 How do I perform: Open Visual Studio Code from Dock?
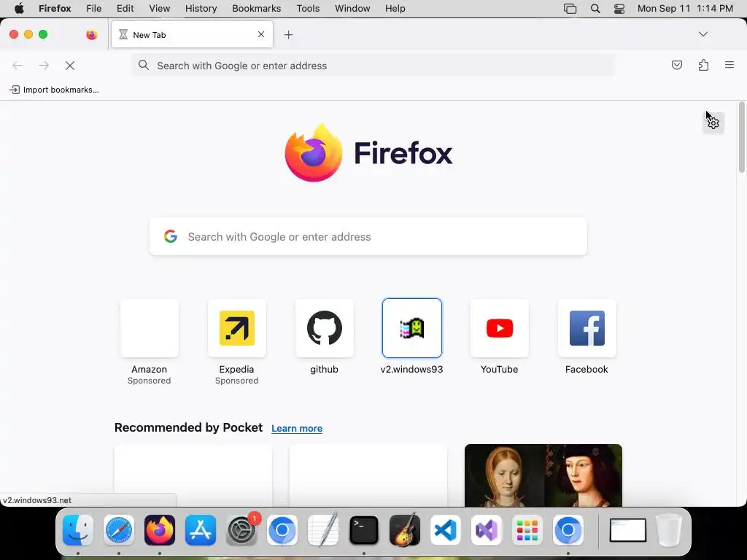tap(446, 530)
